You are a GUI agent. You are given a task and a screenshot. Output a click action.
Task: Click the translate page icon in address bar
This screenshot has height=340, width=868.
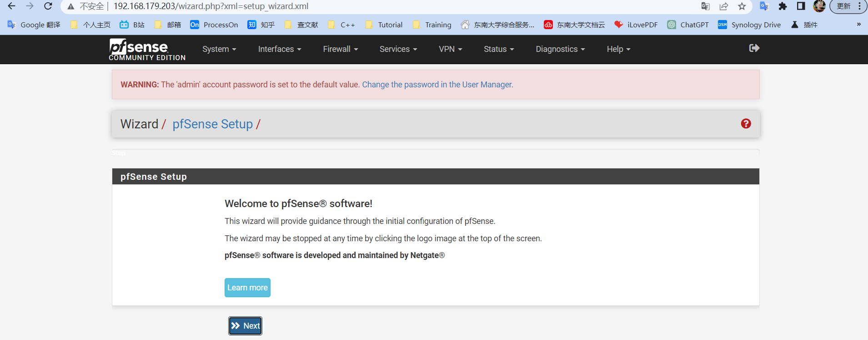706,6
